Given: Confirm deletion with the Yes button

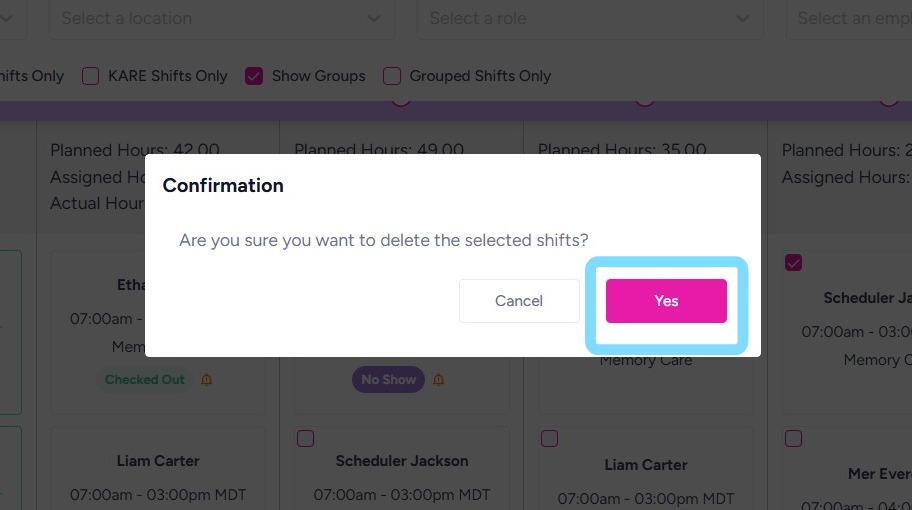Looking at the screenshot, I should 666,301.
